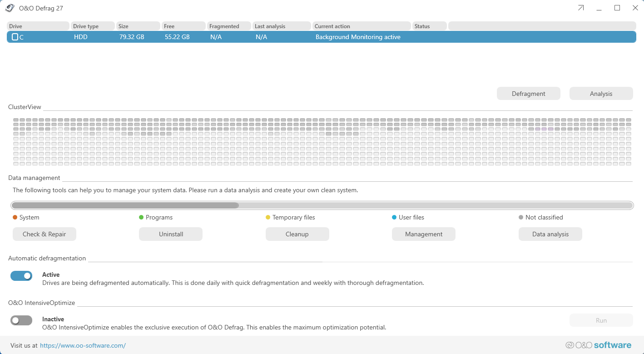Click the "Background Monitoring active" cell
The width and height of the screenshot is (644, 354).
pos(358,37)
